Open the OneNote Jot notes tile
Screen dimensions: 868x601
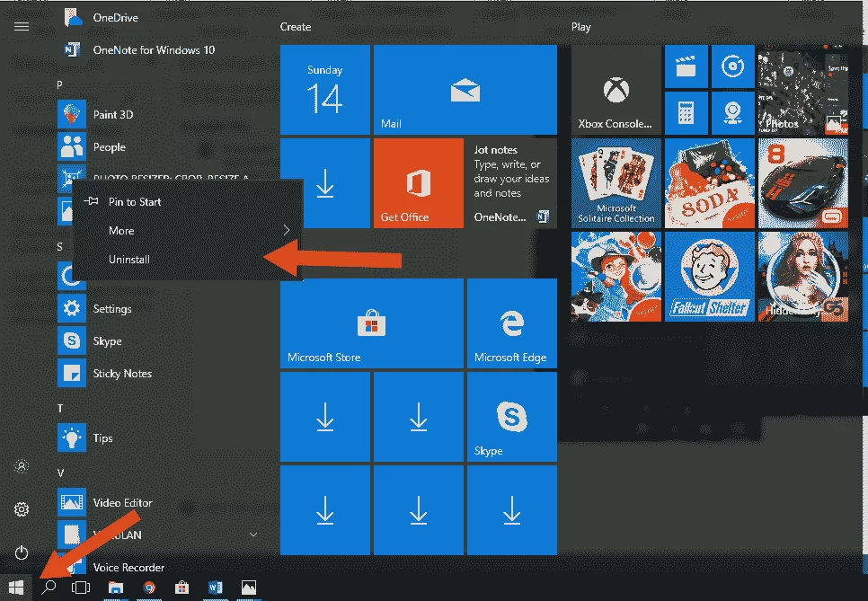click(512, 183)
